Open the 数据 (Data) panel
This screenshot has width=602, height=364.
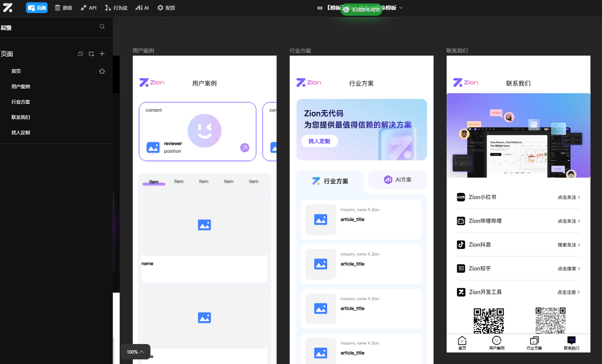click(x=63, y=8)
